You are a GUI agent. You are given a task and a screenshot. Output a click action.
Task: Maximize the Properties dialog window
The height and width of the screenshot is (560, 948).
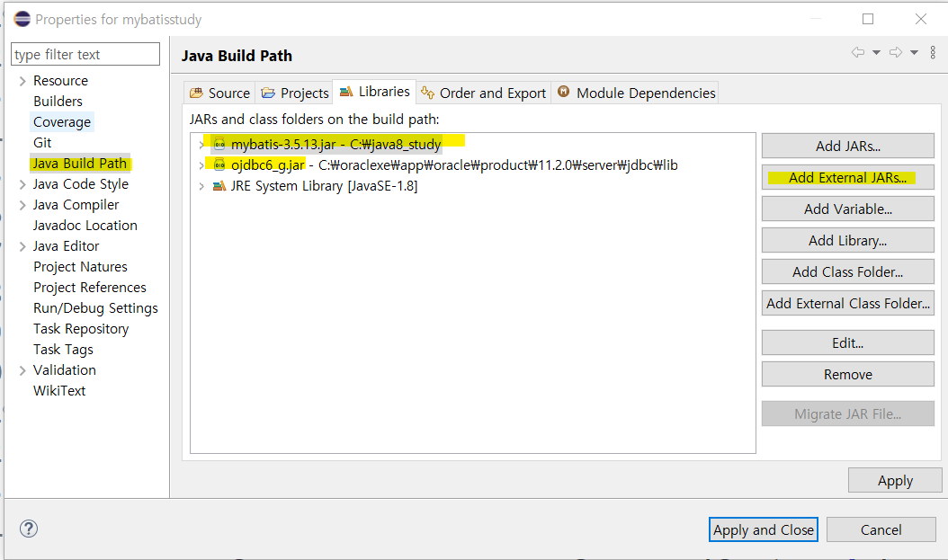click(868, 19)
